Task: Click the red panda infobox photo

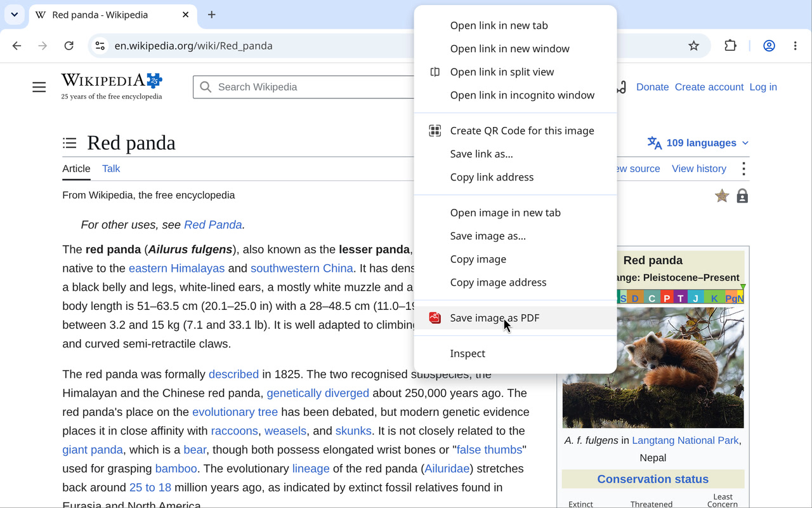Action: pos(653,368)
